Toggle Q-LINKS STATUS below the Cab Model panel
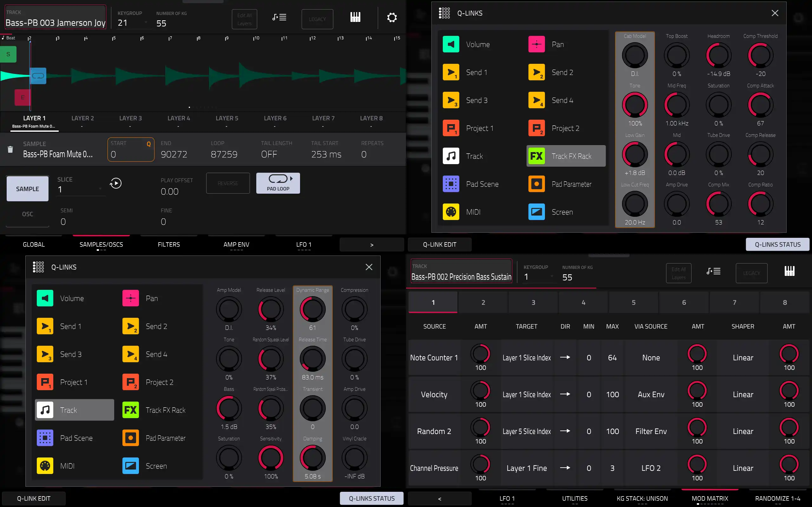 (x=777, y=244)
